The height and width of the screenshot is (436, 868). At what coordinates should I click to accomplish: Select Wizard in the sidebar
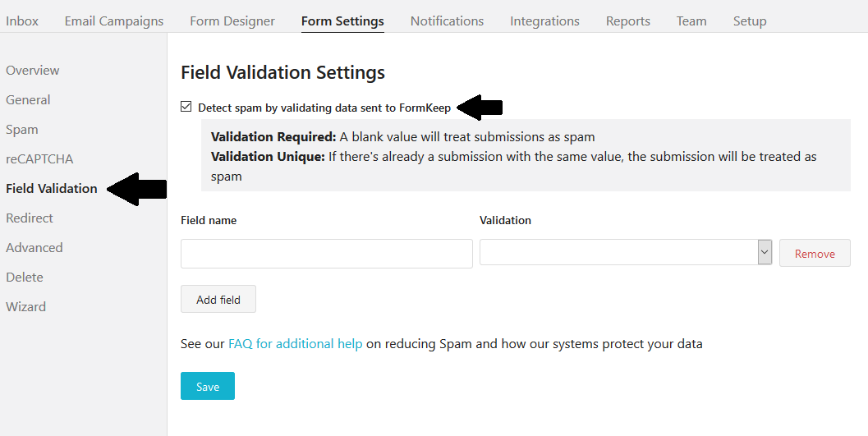click(26, 307)
